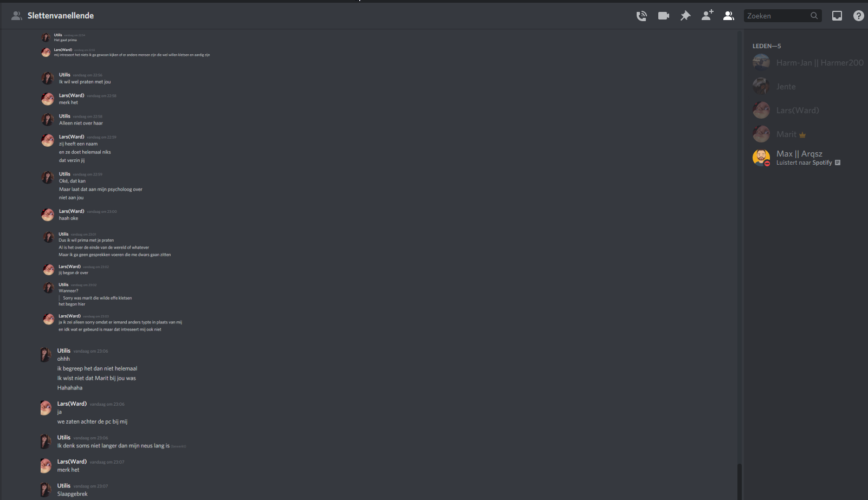This screenshot has width=868, height=500.
Task: Click the Zoeken search field
Action: coord(782,16)
